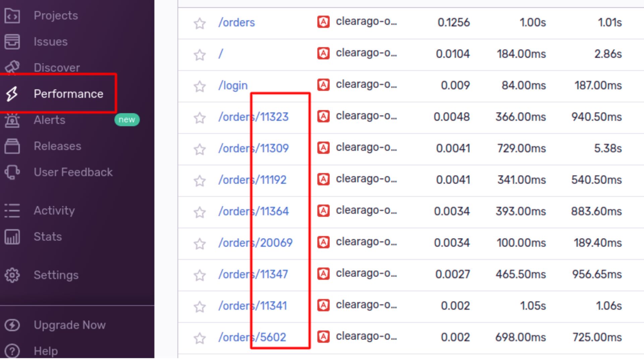The image size is (644, 362).
Task: Open the /orders transaction link
Action: tap(236, 22)
